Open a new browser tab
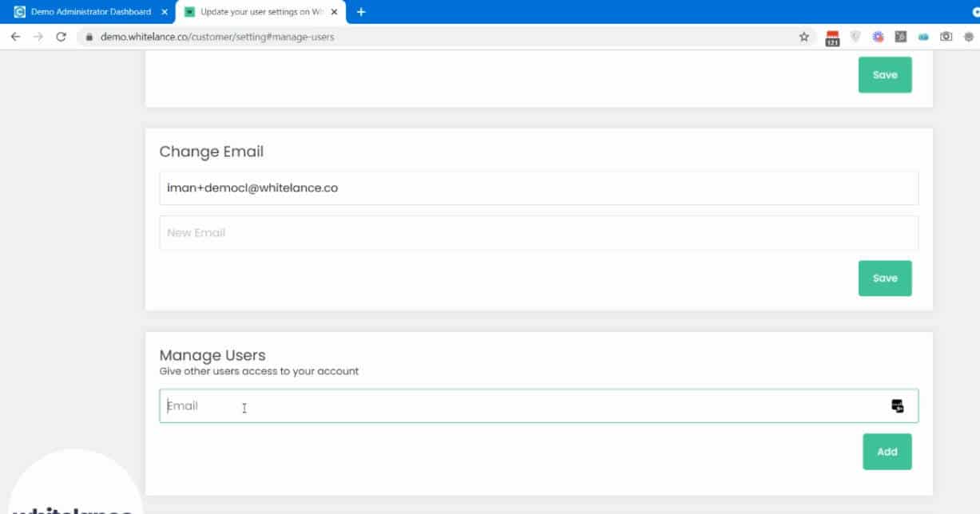Viewport: 980px width, 514px height. click(361, 12)
